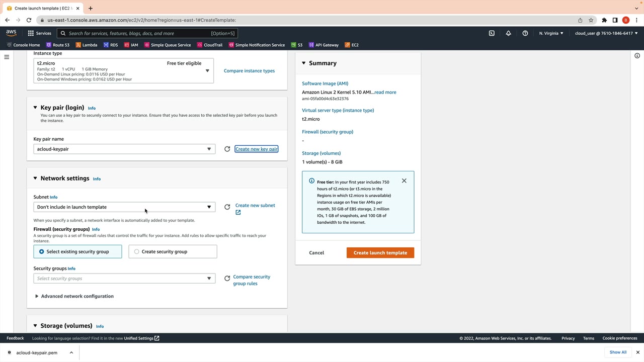Click the AMI read more link
Viewport: 644px width, 362px height.
tap(385, 93)
